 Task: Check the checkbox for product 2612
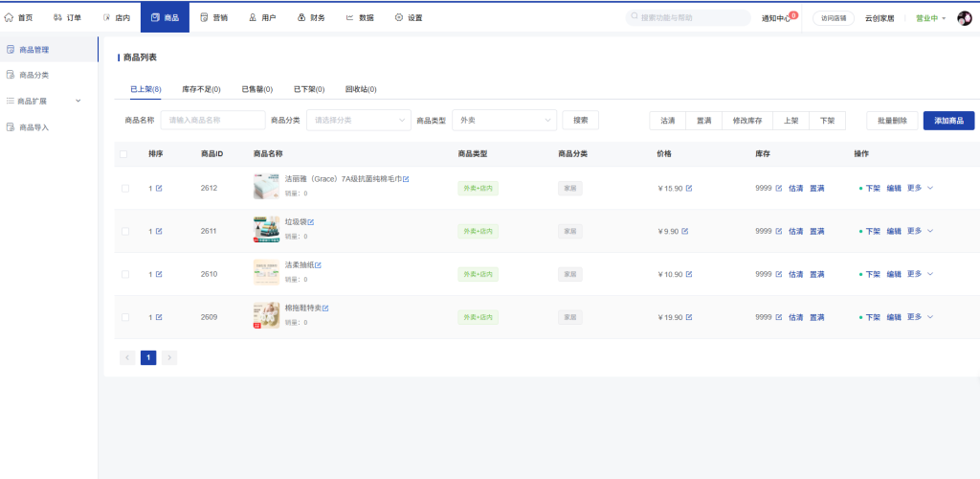(124, 189)
